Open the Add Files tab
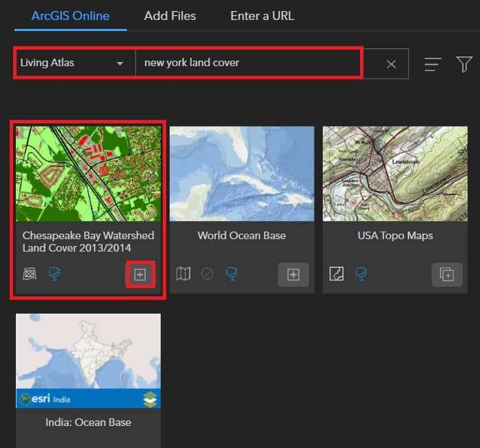480x448 pixels. (x=170, y=16)
